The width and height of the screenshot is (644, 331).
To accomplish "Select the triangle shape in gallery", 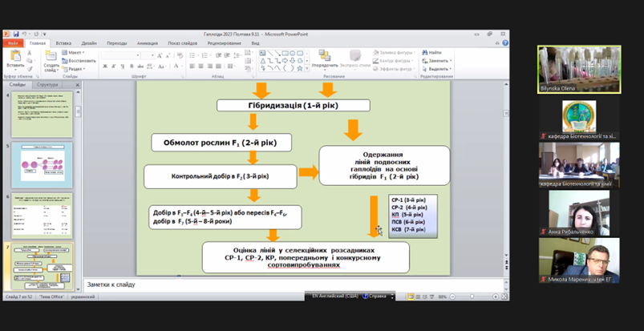I will [x=262, y=61].
